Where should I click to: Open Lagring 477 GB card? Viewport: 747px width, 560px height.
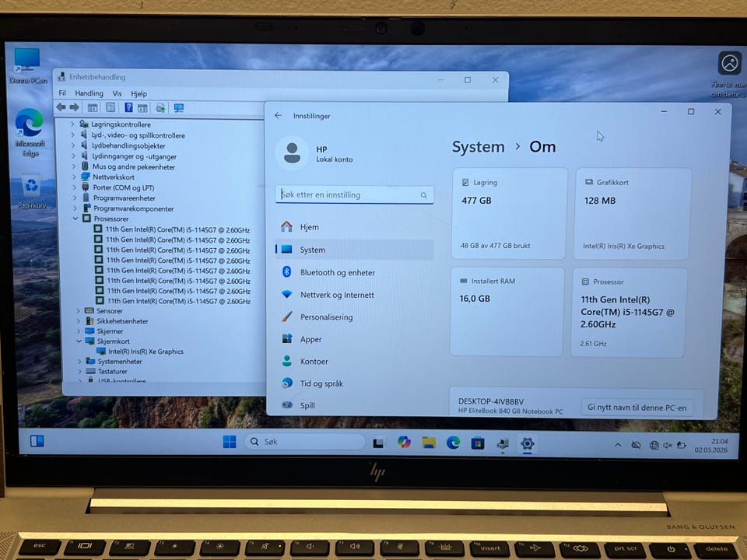(510, 213)
